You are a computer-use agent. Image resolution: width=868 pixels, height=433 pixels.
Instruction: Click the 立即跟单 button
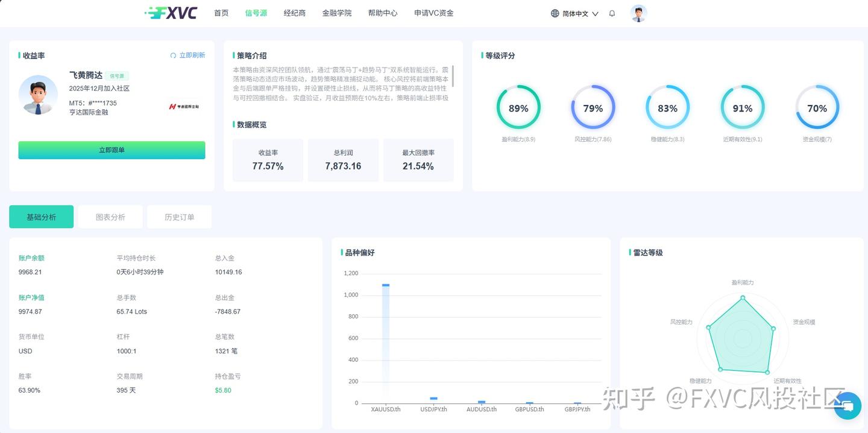pyautogui.click(x=112, y=150)
